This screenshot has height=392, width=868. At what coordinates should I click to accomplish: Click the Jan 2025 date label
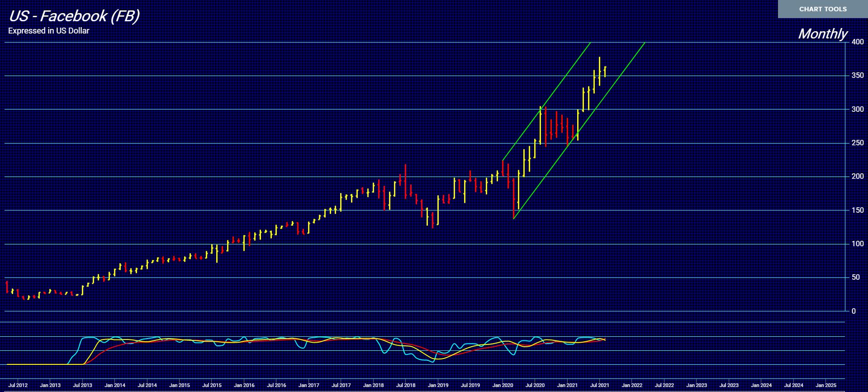coord(825,386)
